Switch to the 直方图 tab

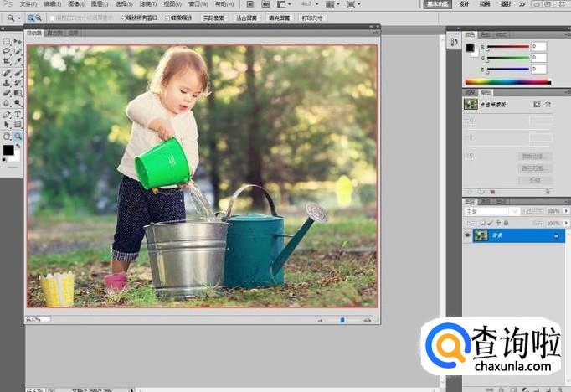55,33
